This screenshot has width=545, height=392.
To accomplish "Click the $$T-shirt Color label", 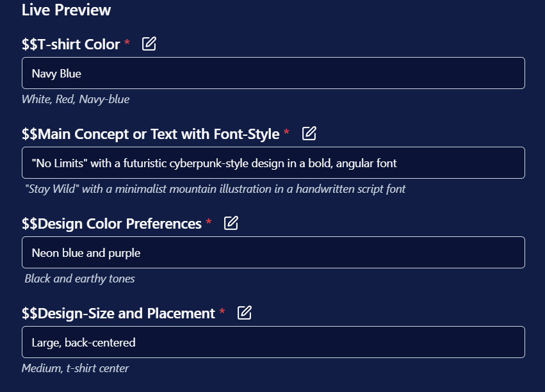I will pos(71,44).
